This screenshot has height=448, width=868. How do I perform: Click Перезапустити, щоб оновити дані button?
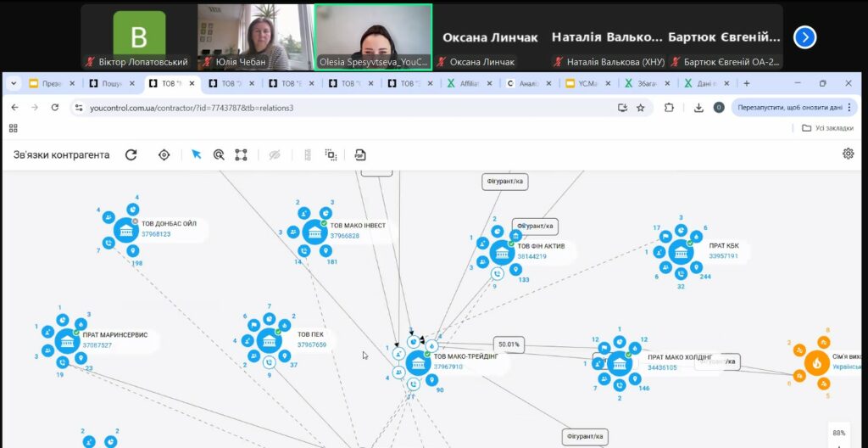tap(796, 108)
